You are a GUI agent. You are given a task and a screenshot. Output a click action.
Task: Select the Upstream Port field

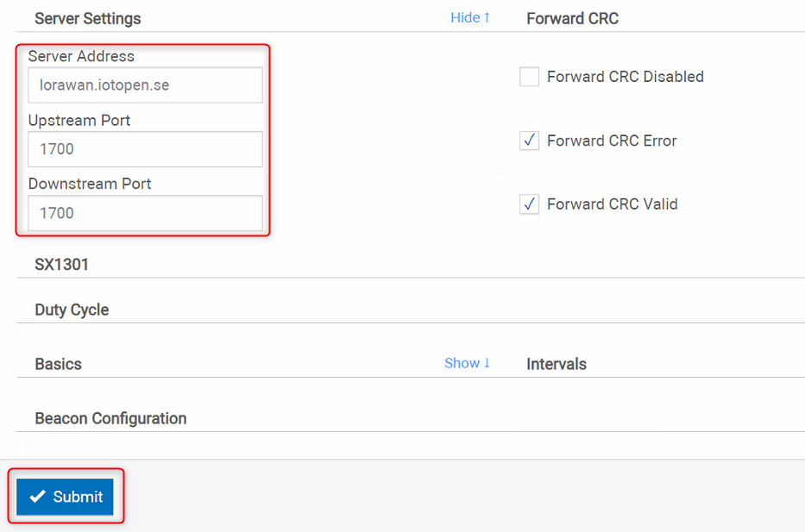[x=145, y=149]
